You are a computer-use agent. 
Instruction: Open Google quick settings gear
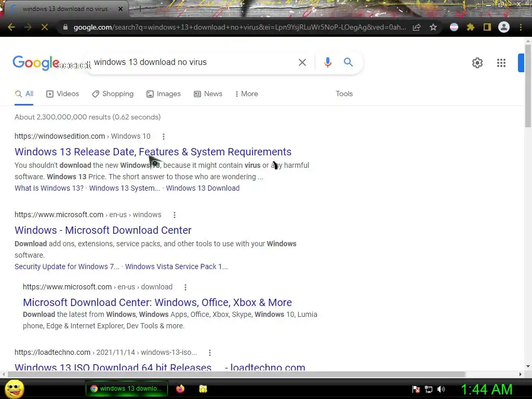pos(477,63)
